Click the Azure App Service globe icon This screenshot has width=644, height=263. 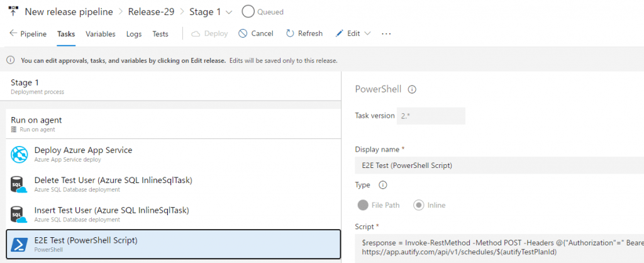click(x=18, y=154)
